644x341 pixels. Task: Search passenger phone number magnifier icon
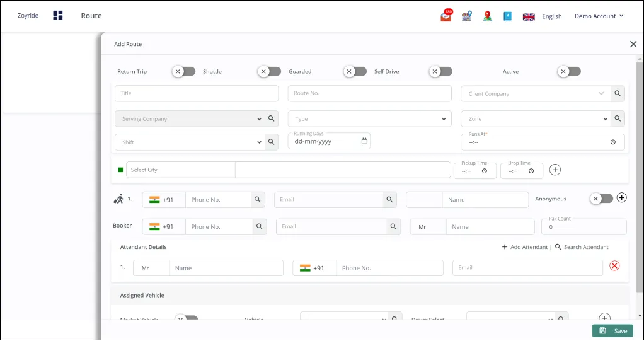[x=258, y=199]
